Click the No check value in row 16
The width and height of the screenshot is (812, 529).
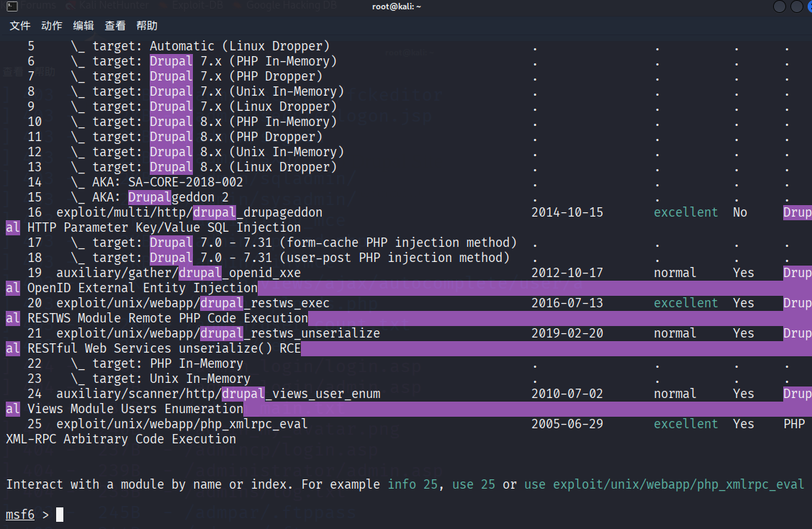(740, 213)
